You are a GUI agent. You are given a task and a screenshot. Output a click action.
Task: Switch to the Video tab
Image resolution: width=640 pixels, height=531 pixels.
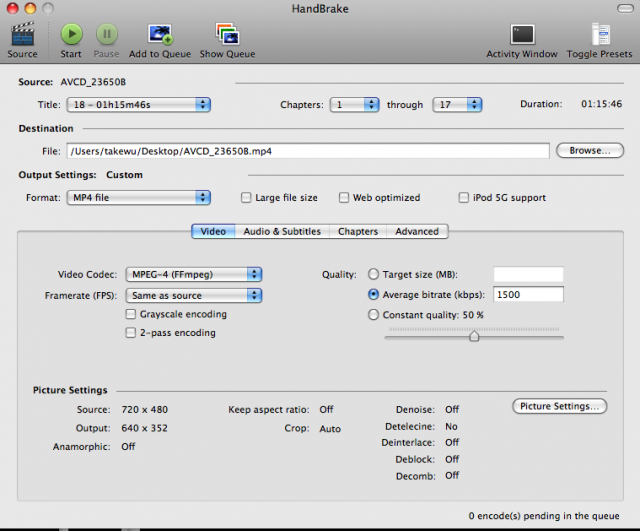coord(213,231)
